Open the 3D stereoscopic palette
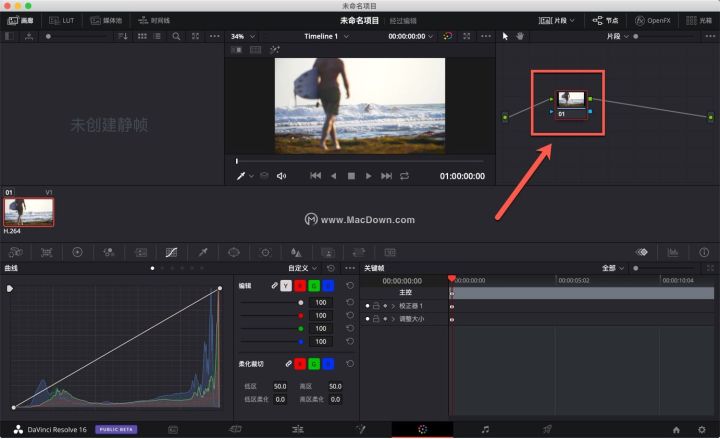The image size is (720, 439). [390, 252]
